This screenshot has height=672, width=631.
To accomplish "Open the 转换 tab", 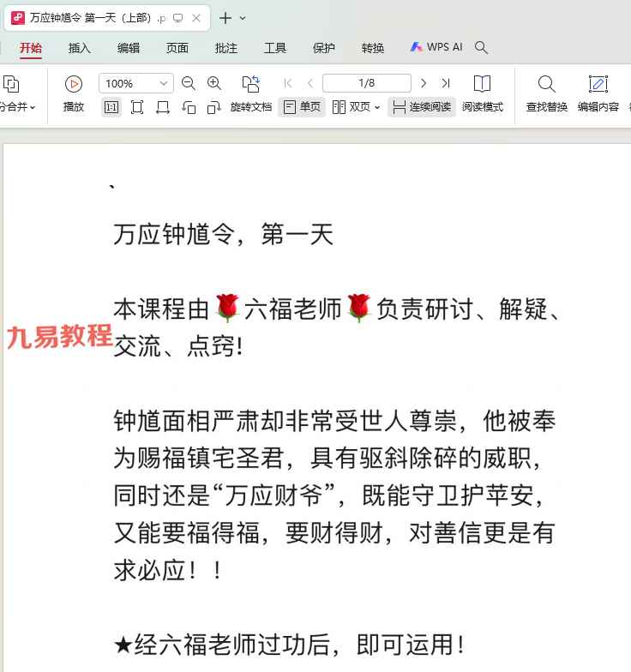I will (x=373, y=48).
